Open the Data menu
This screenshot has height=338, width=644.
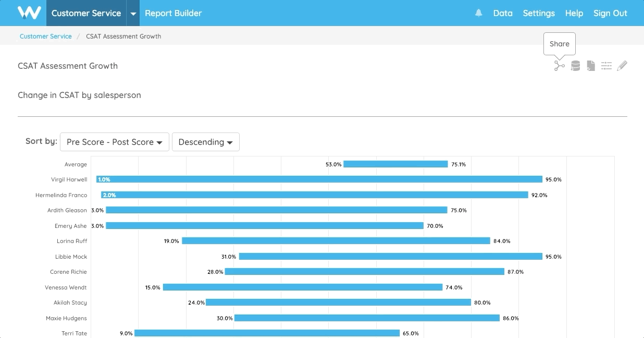point(502,13)
